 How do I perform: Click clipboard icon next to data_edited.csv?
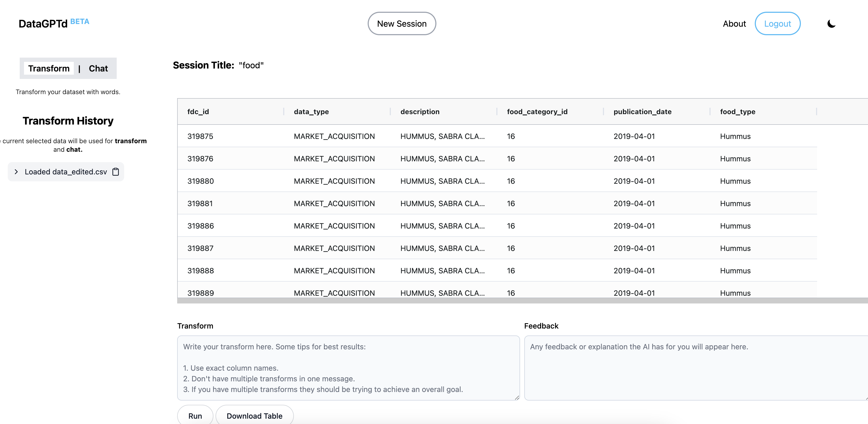116,172
